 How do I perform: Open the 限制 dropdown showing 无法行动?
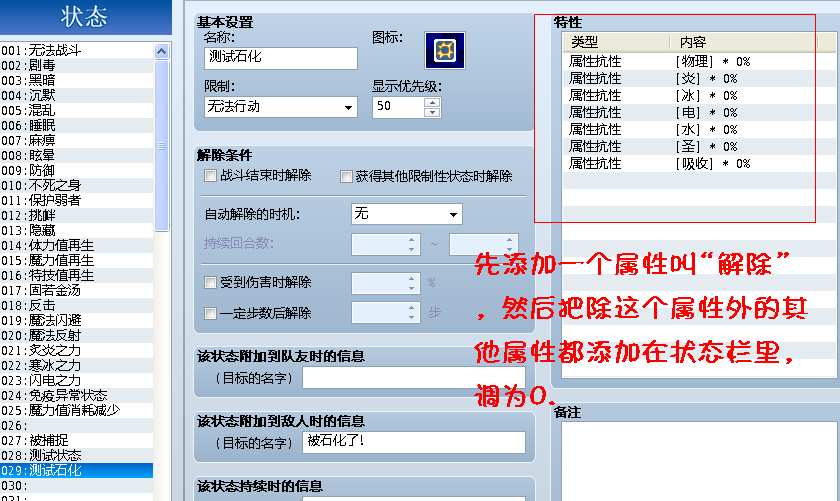tap(281, 107)
